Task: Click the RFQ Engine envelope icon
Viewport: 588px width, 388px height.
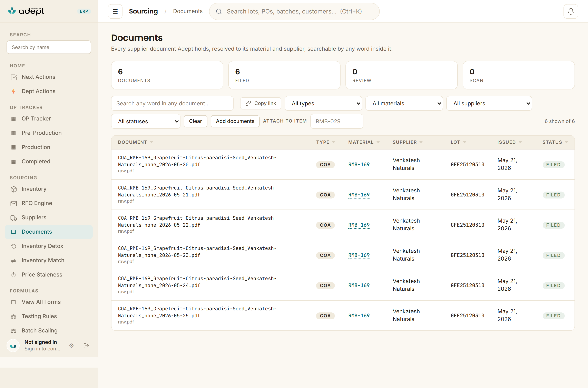Action: (x=14, y=203)
